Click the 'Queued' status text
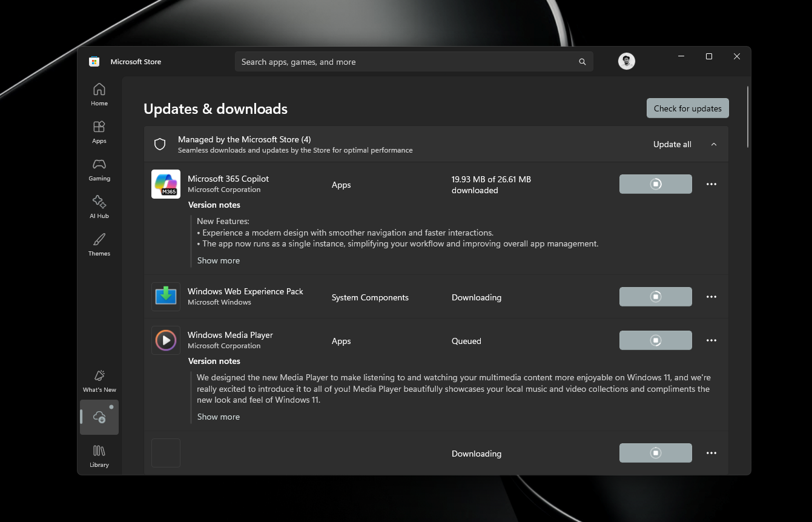This screenshot has height=522, width=812. 466,341
